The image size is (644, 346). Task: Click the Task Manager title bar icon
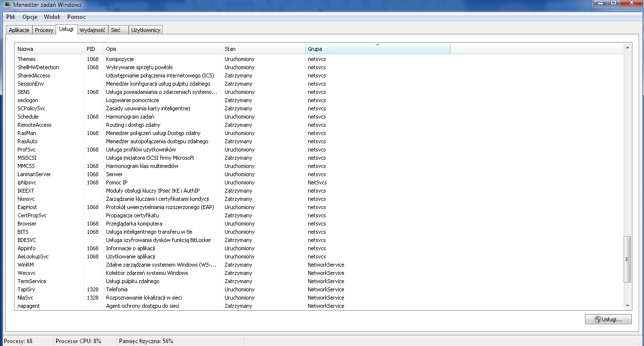coord(7,5)
